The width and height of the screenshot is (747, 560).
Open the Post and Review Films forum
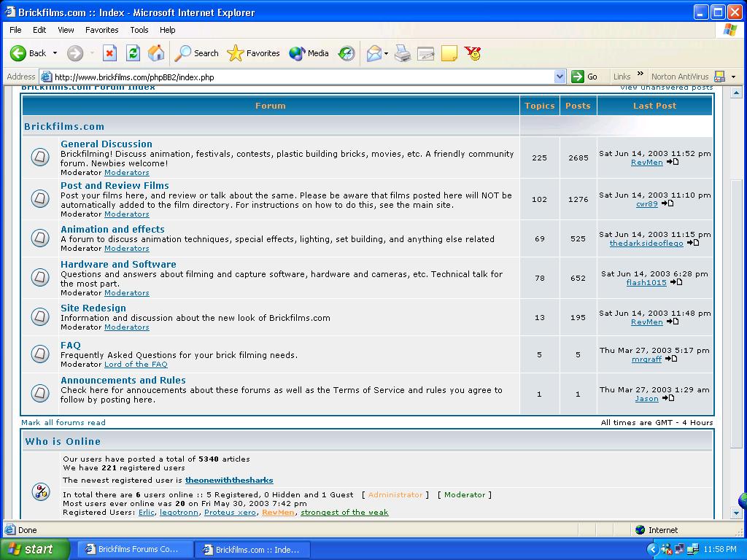[115, 186]
